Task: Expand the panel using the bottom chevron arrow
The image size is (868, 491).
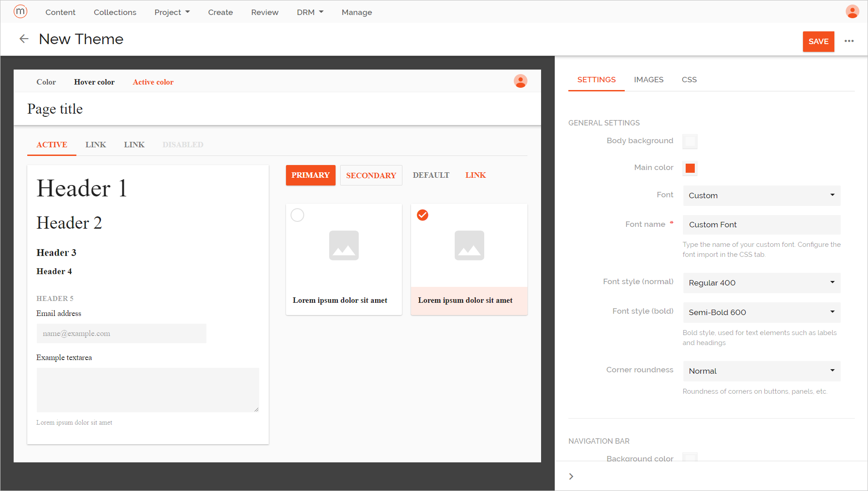Action: coord(571,476)
